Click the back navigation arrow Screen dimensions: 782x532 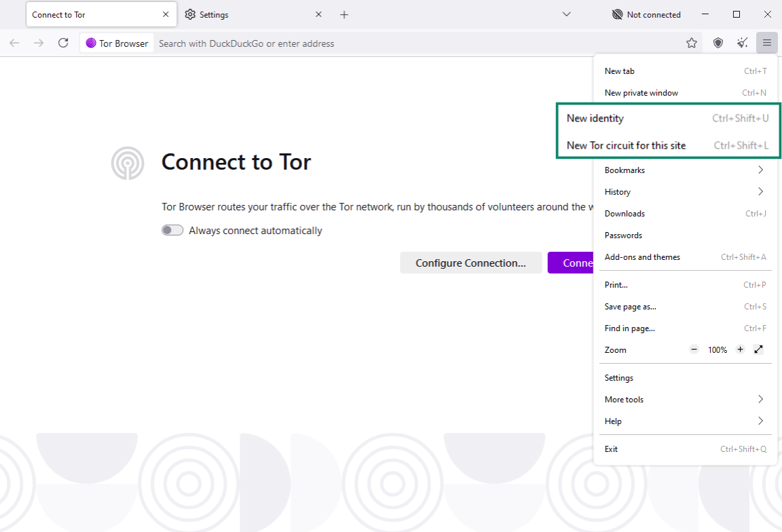coord(14,42)
